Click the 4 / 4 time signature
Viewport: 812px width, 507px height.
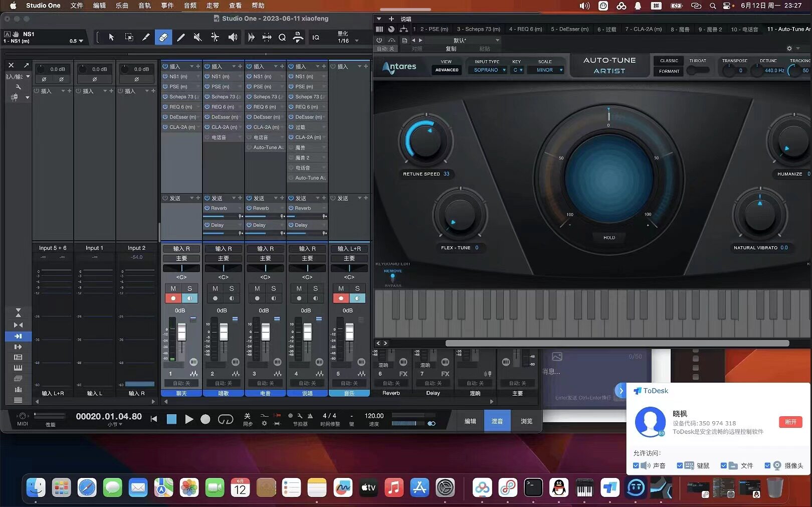(x=329, y=416)
